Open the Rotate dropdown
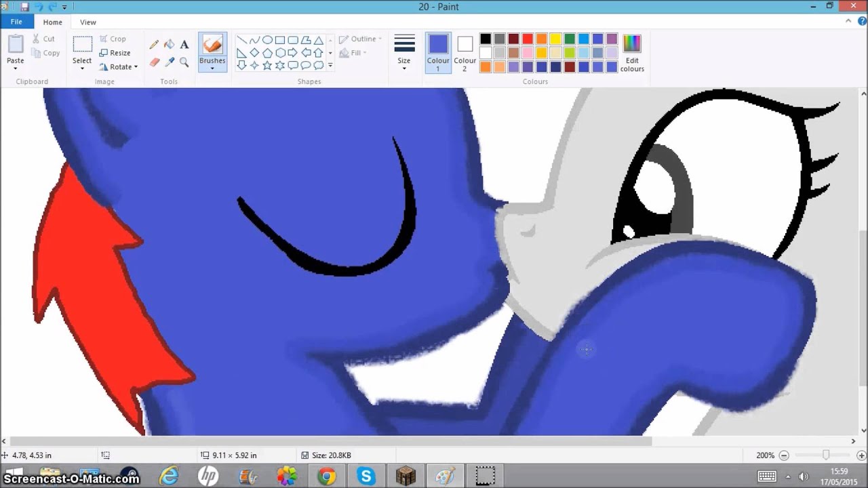This screenshot has width=868, height=488. tap(119, 67)
